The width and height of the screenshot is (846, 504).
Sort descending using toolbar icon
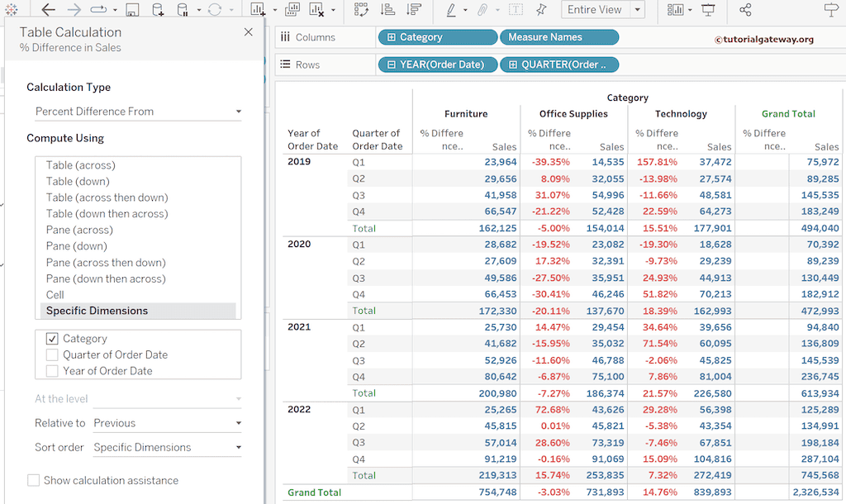tap(414, 10)
